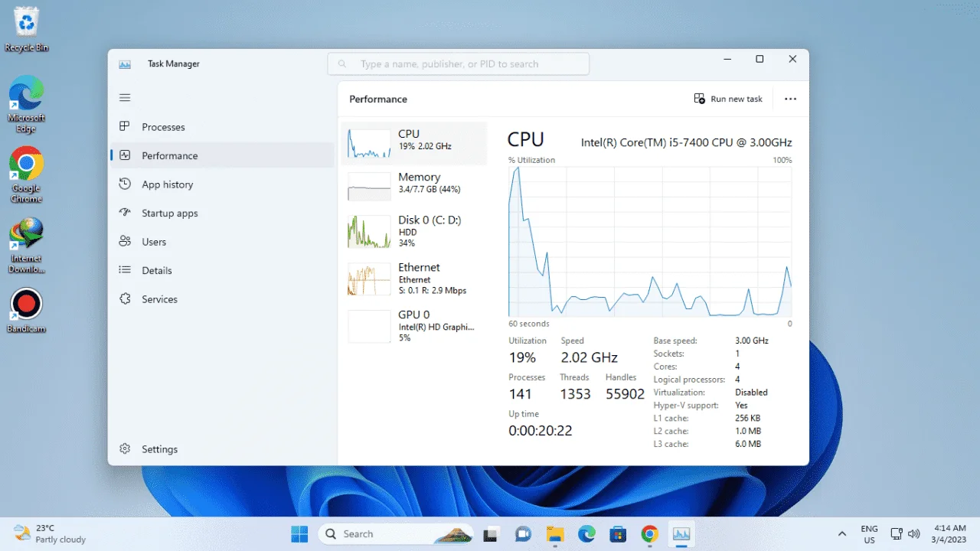Click the Base speed 3.00 GHz value
Viewport: 980px width, 551px height.
pos(752,341)
